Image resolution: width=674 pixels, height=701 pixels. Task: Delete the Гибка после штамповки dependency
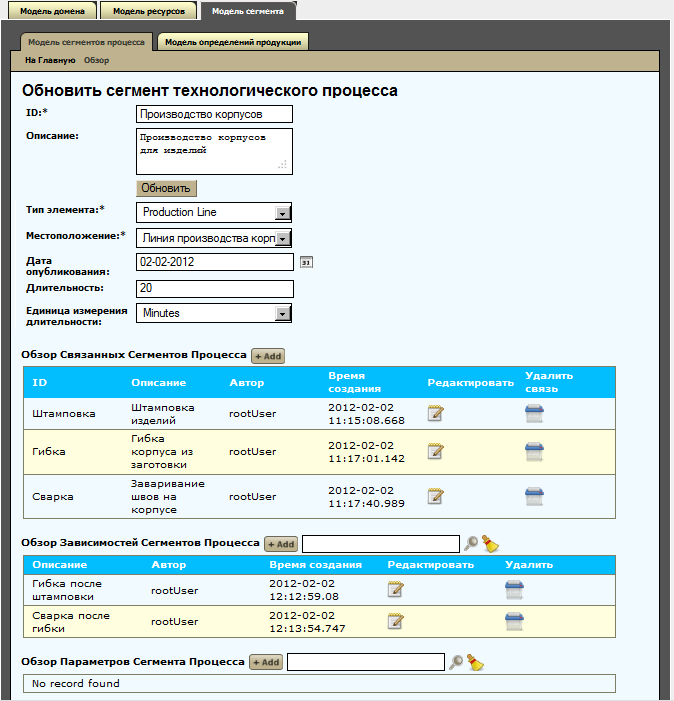514,590
